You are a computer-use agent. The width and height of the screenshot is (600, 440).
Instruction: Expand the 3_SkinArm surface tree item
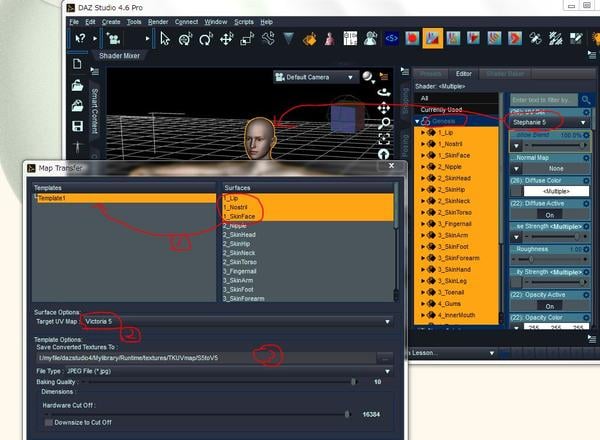[x=423, y=235]
